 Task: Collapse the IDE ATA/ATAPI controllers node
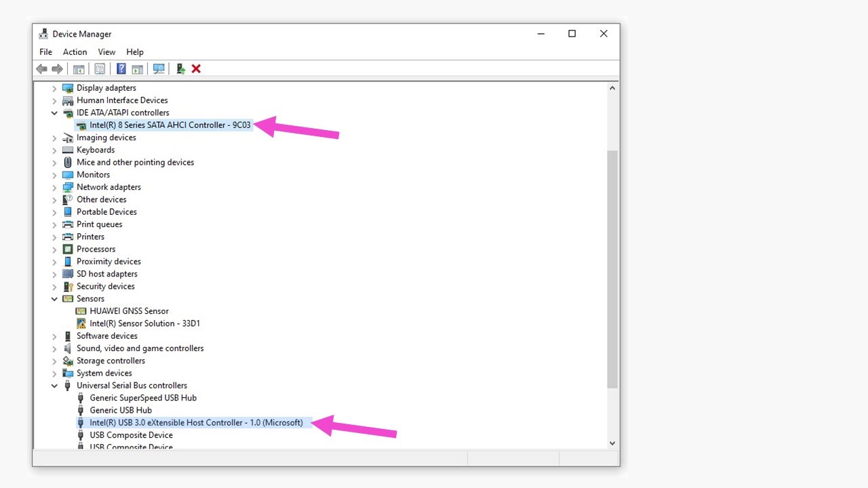[55, 113]
